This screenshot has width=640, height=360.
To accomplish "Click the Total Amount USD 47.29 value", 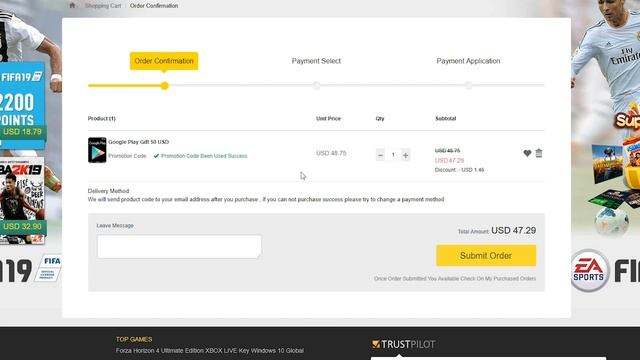I will 513,231.
